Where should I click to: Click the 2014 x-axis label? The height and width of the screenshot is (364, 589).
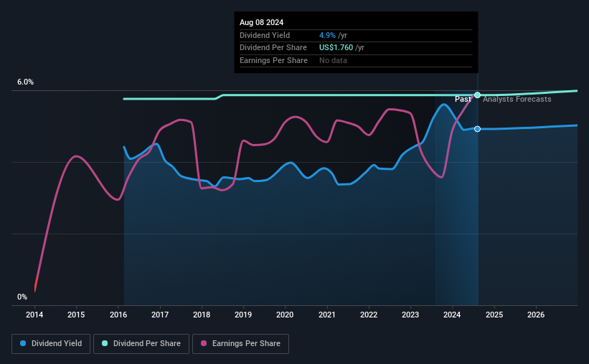[34, 315]
